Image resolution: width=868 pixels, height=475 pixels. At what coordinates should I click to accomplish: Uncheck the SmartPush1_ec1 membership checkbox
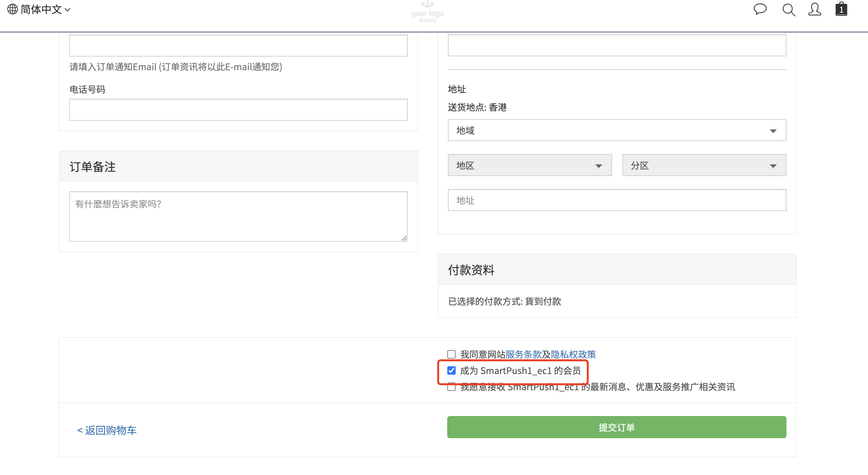click(x=451, y=370)
